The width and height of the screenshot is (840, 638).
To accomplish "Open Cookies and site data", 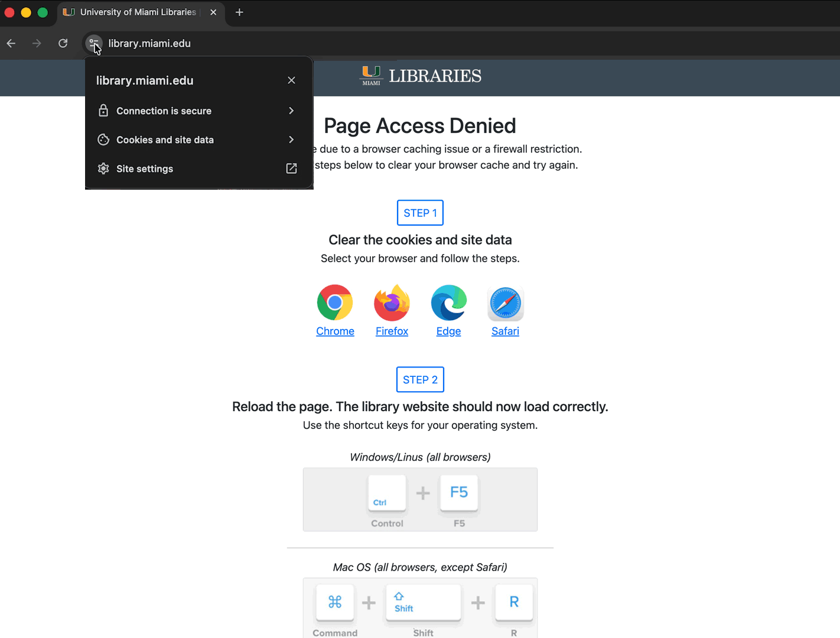I will tap(199, 139).
